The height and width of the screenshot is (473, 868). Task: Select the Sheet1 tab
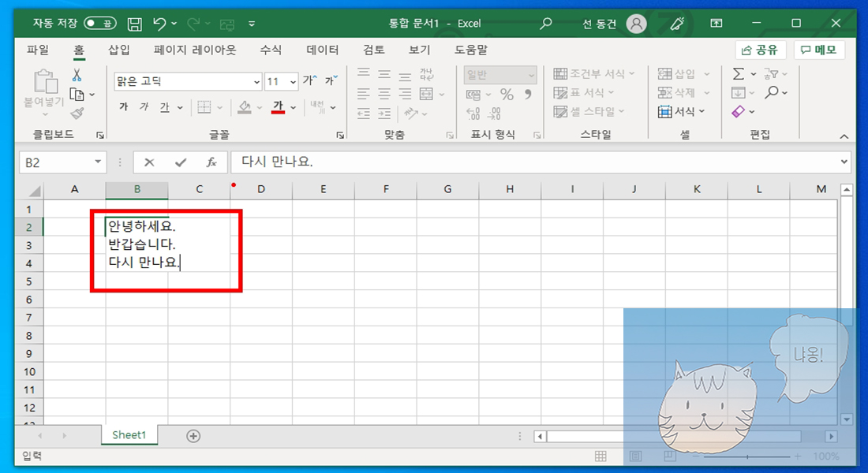coord(129,435)
